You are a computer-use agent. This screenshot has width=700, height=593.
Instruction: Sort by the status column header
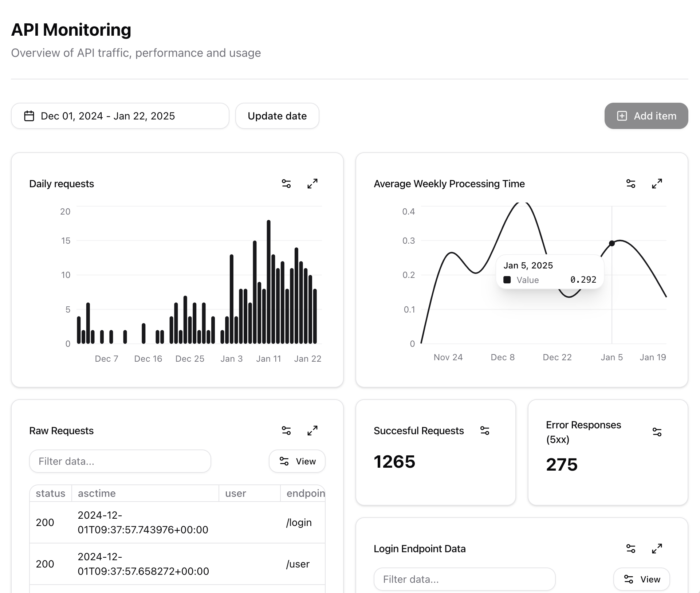coord(51,493)
